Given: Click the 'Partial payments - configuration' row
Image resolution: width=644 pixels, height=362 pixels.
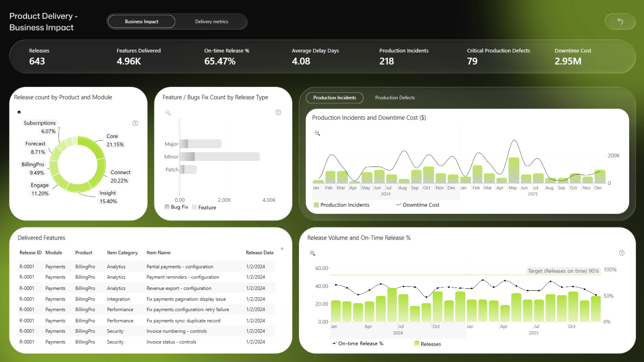Looking at the screenshot, I should [147, 266].
